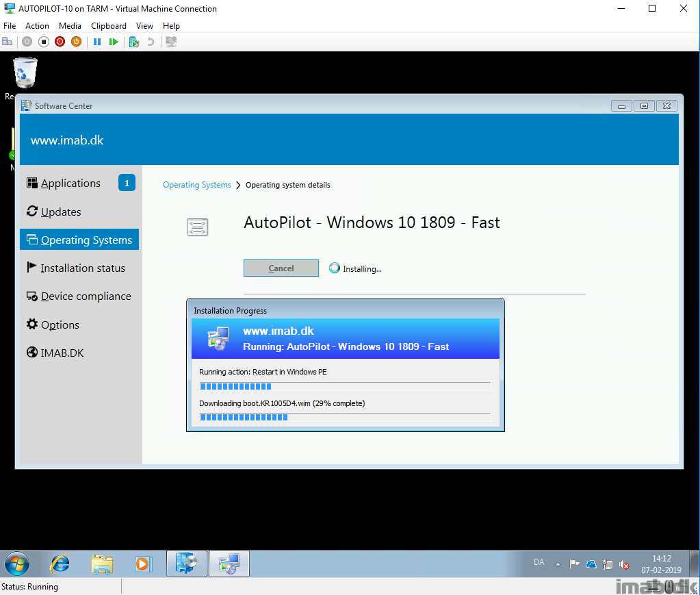The width and height of the screenshot is (700, 595).
Task: Open the Help menu
Action: tap(171, 26)
